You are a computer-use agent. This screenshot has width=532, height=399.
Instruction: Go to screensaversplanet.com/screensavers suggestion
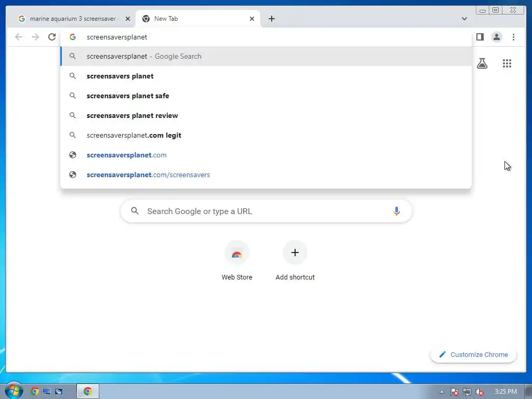(x=266, y=175)
